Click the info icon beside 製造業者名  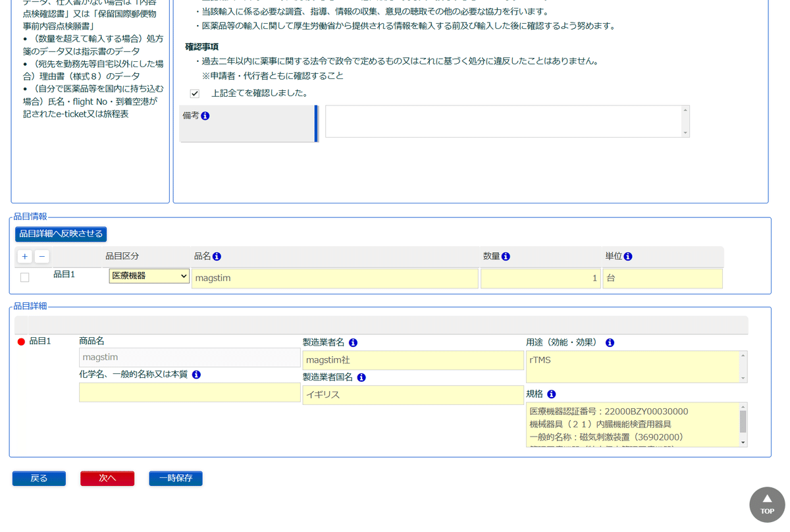(x=353, y=343)
